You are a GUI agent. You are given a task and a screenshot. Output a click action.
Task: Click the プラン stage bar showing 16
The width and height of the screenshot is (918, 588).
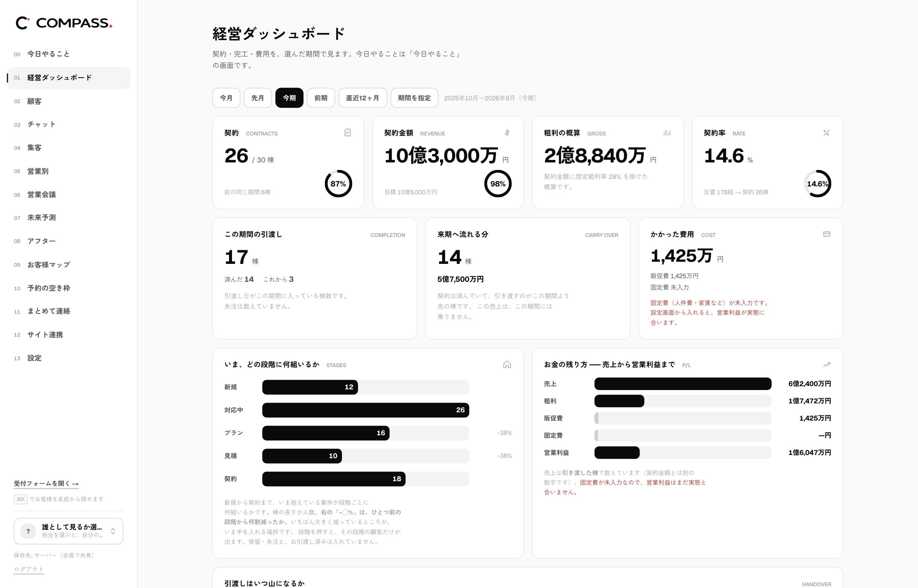326,433
